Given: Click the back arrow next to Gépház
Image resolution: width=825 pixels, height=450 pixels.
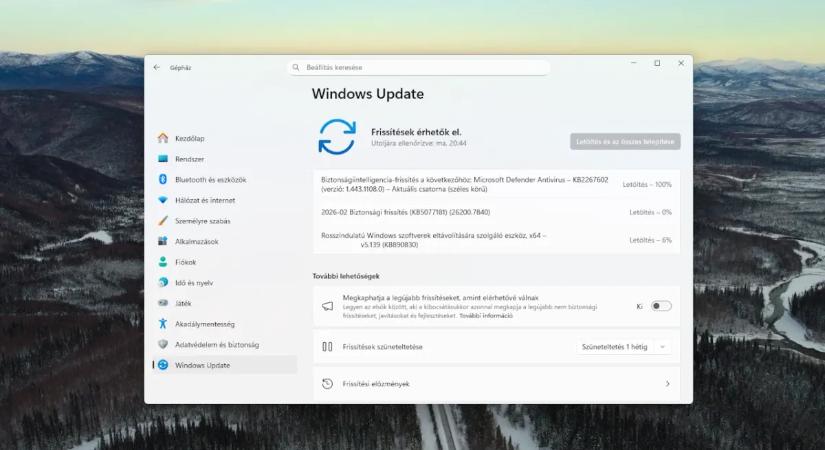Looking at the screenshot, I should click(157, 67).
